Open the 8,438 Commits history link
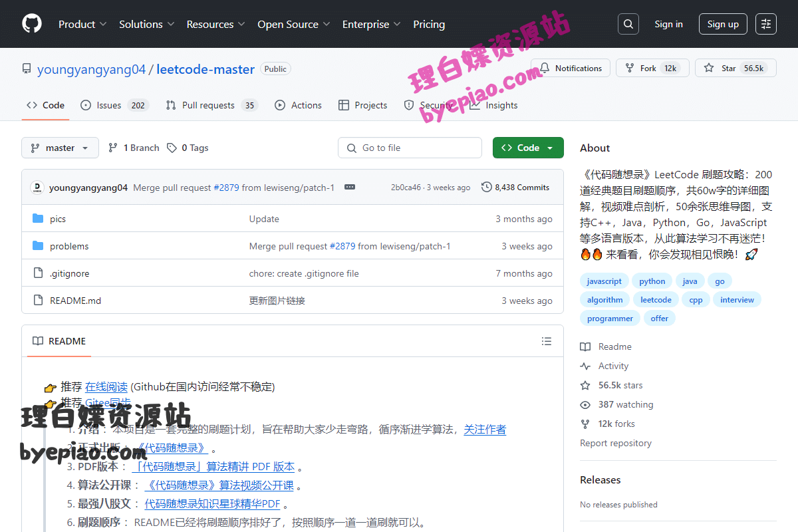This screenshot has height=532, width=798. point(515,188)
